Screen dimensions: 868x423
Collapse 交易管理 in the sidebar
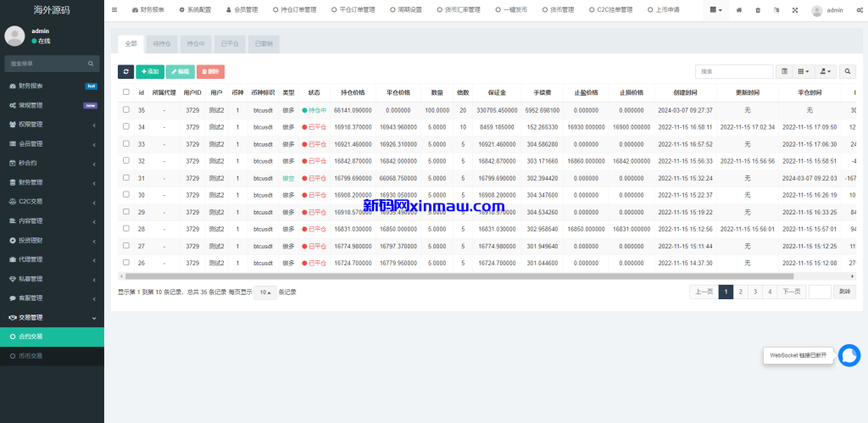click(x=52, y=318)
